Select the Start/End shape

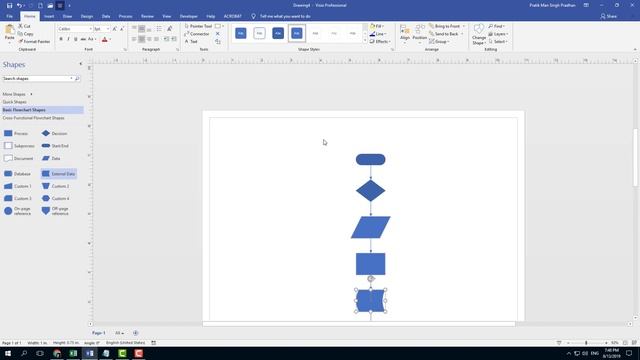tap(55, 146)
